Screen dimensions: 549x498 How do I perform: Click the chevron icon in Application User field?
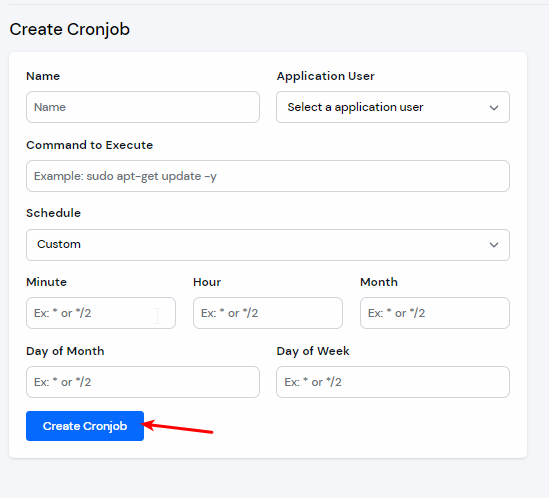[494, 108]
